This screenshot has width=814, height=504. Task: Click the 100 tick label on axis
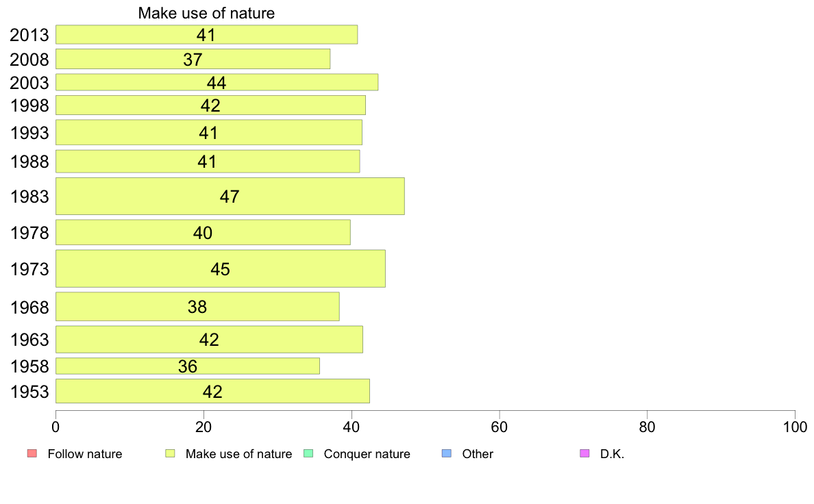coord(795,427)
